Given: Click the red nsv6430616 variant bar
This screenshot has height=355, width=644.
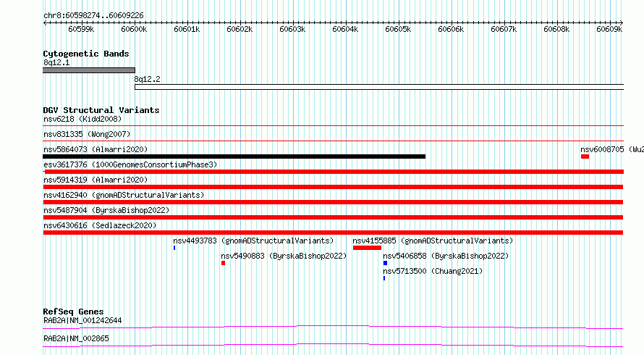Looking at the screenshot, I should (x=333, y=233).
